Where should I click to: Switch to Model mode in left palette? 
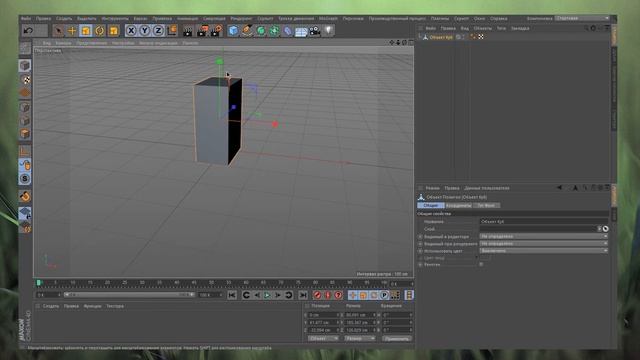(25, 65)
